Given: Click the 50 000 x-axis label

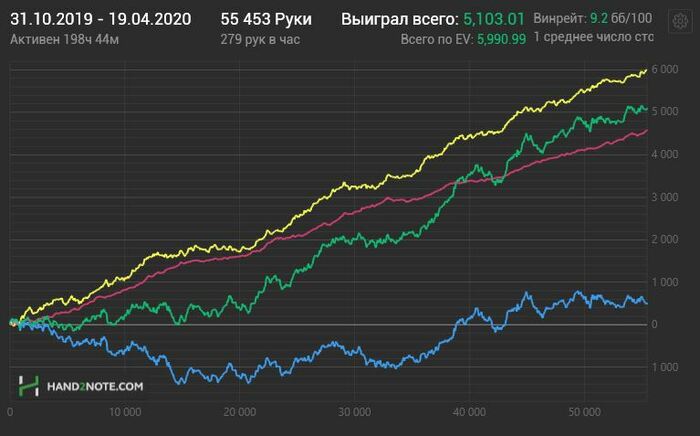Looking at the screenshot, I should [x=584, y=411].
